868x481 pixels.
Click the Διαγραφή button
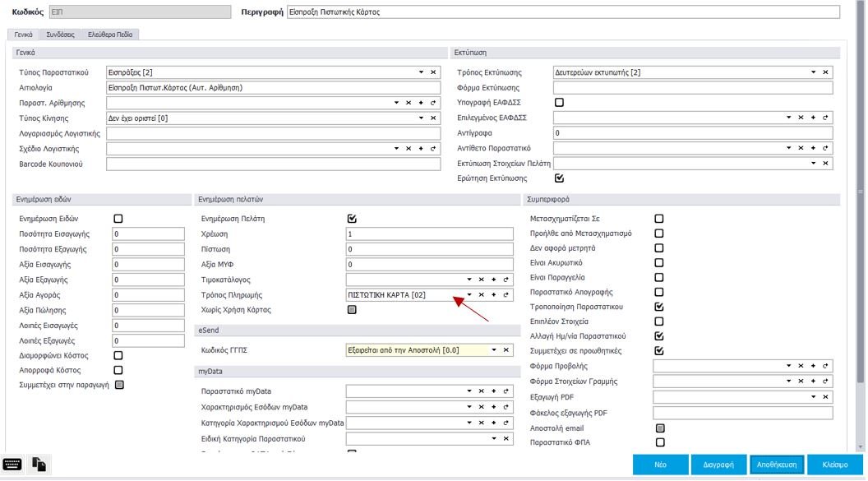(x=718, y=465)
